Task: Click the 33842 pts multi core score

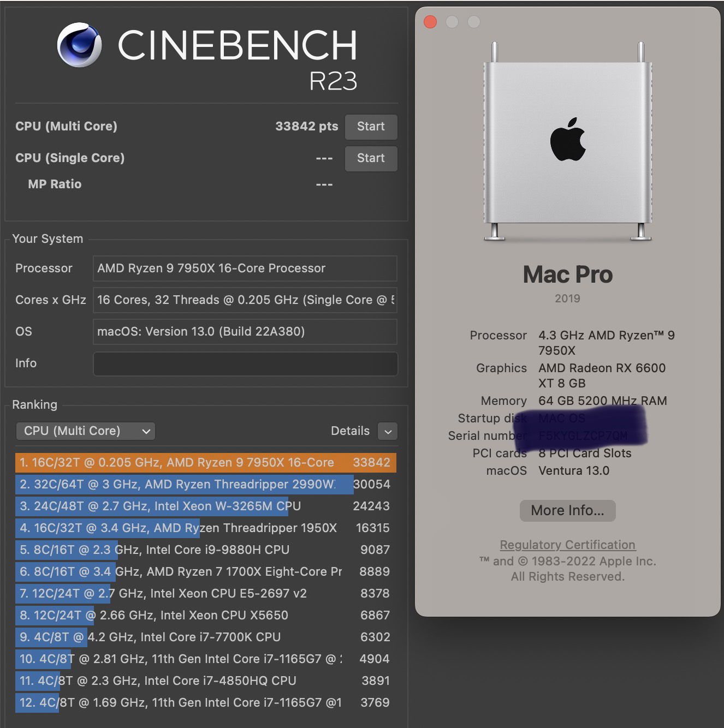Action: click(x=307, y=127)
